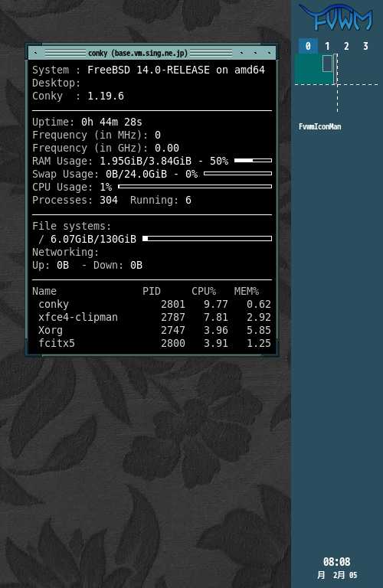
Task: Click the CPU Usage progress bar
Action: pos(195,186)
